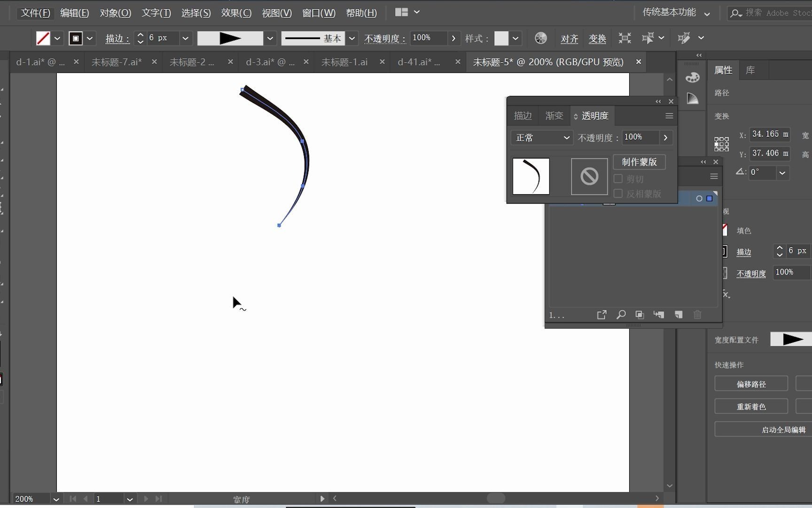This screenshot has height=508, width=812.
Task: Click previous artboard arrow in status bar
Action: [x=86, y=499]
